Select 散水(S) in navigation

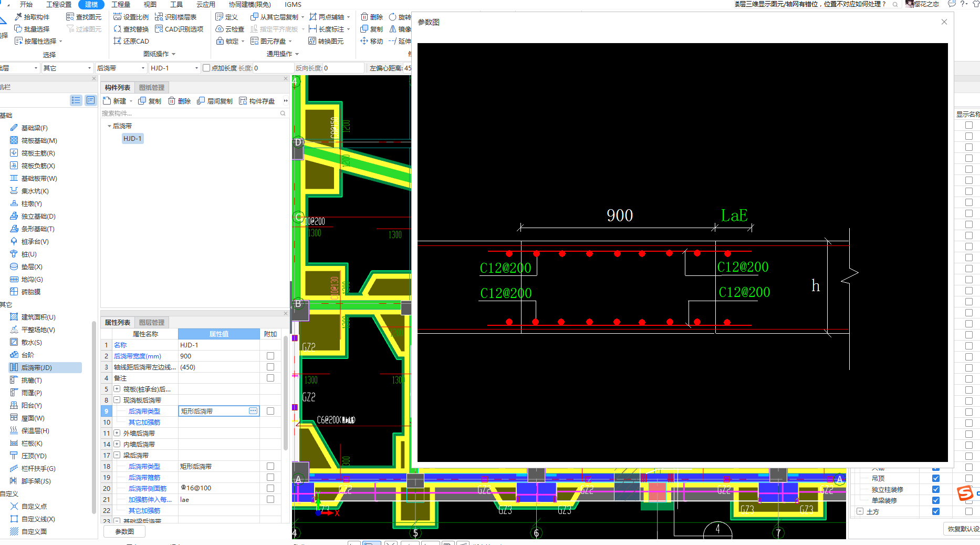point(26,342)
